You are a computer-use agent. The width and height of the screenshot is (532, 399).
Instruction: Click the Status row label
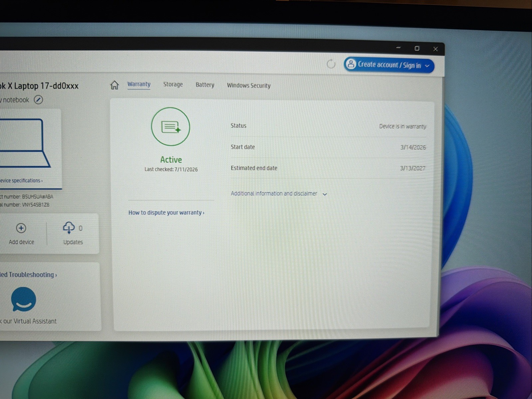point(239,126)
